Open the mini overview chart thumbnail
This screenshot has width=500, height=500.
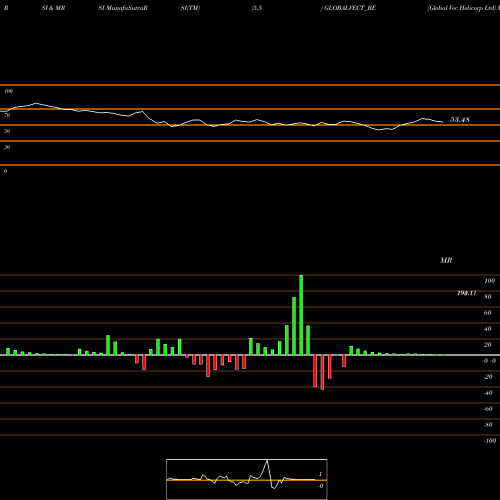[247, 479]
